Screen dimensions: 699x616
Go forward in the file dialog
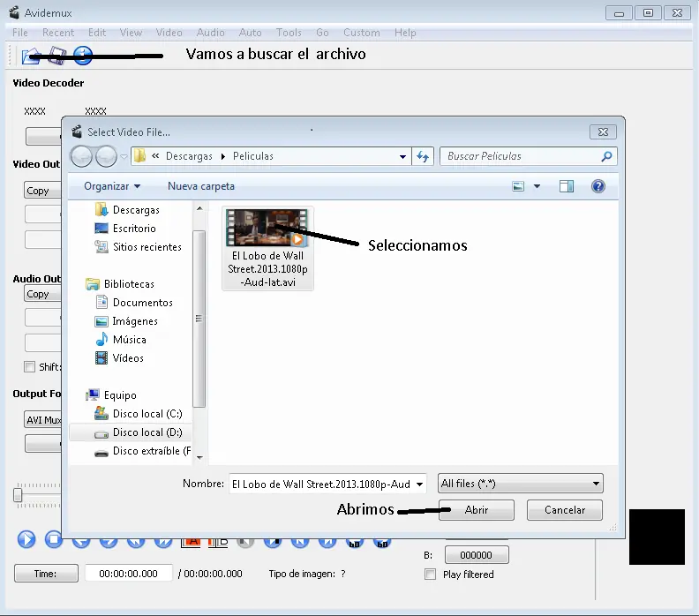107,156
